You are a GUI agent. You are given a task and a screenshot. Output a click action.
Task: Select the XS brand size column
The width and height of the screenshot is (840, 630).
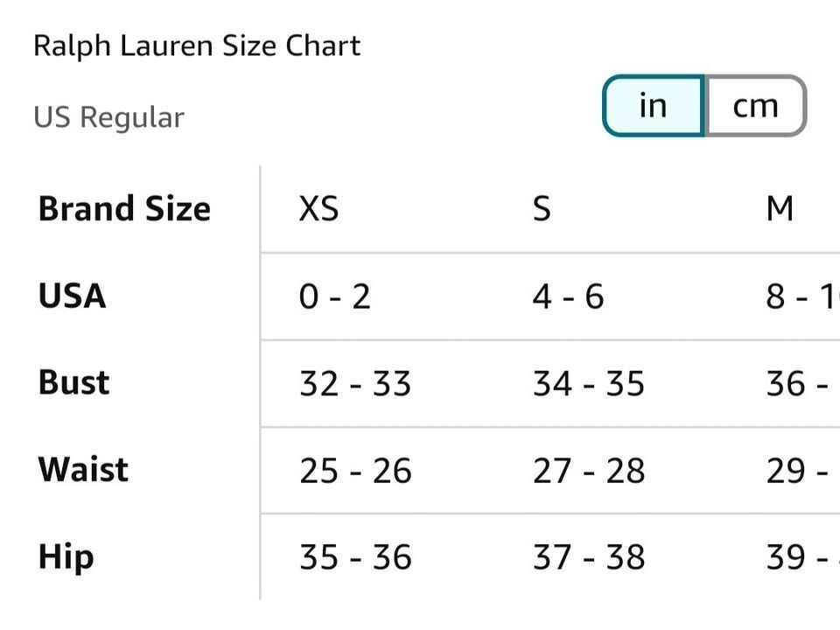tap(318, 208)
